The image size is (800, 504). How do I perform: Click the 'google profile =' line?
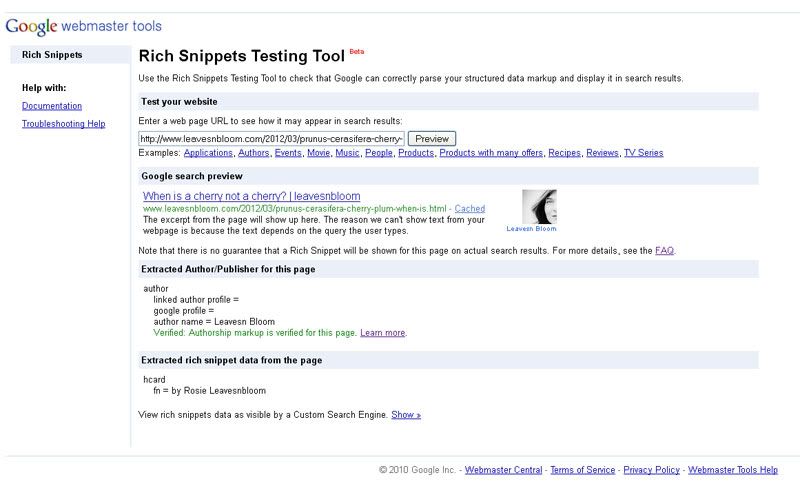click(x=184, y=311)
